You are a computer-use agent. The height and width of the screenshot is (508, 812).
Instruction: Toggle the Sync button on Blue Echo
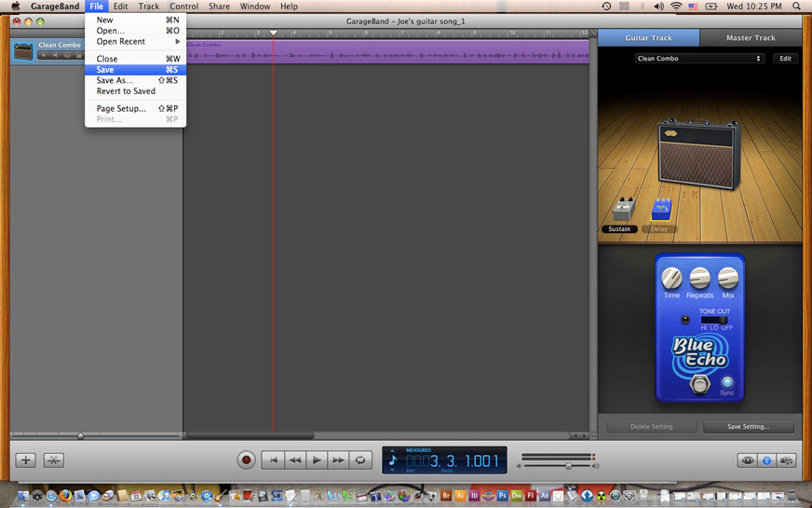(x=727, y=382)
